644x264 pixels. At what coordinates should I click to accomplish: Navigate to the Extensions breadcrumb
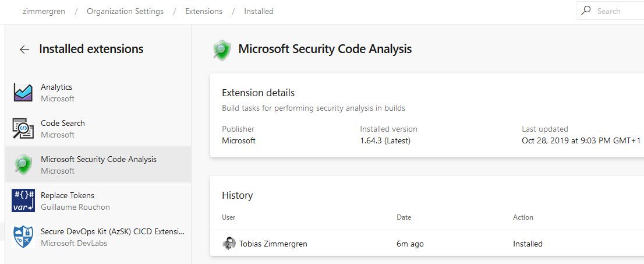[204, 11]
